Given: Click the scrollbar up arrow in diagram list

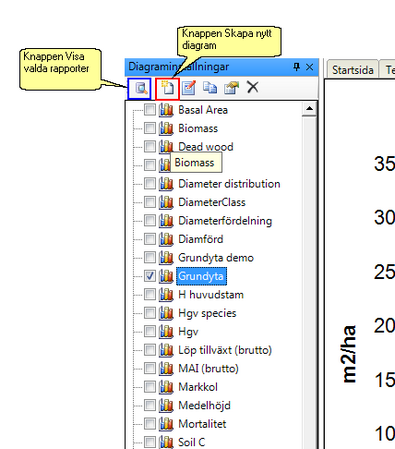Looking at the screenshot, I should pyautogui.click(x=309, y=109).
